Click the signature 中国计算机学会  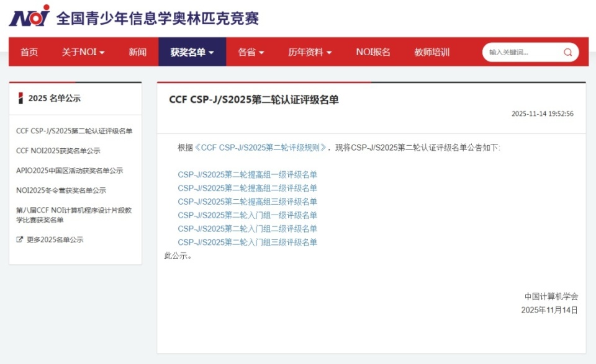point(551,296)
